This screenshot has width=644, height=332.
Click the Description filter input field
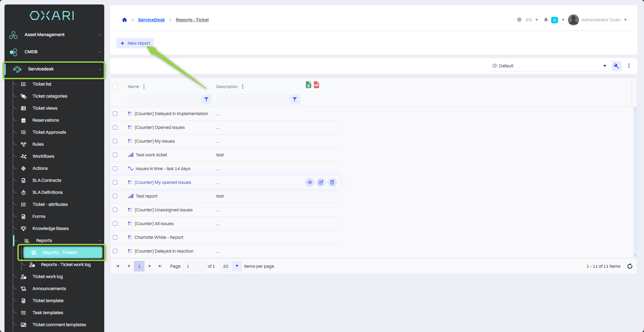(x=252, y=100)
